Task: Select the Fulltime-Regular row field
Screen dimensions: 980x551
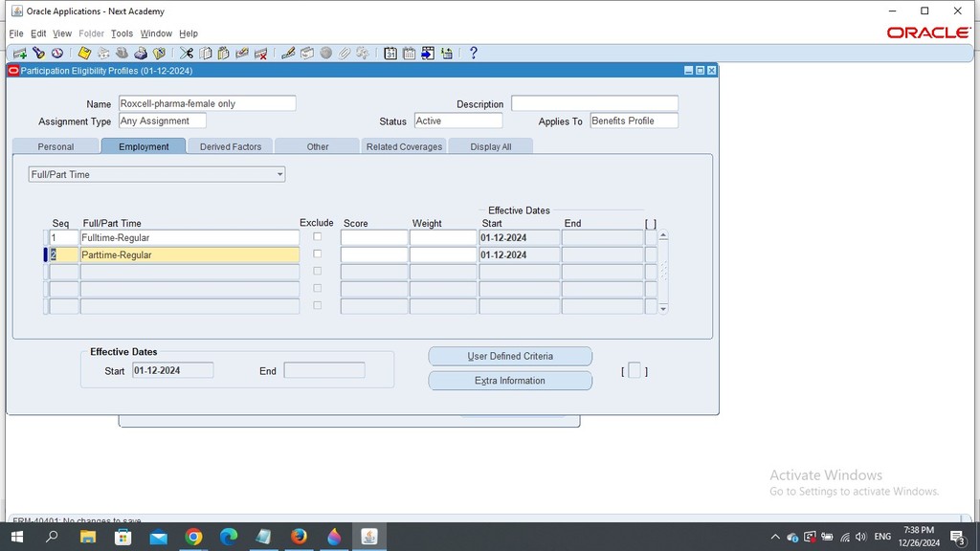Action: pyautogui.click(x=190, y=237)
